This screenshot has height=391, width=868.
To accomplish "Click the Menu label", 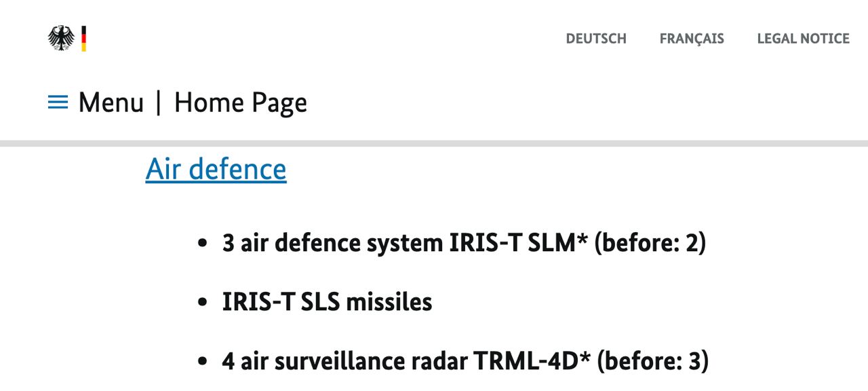I will tap(111, 103).
